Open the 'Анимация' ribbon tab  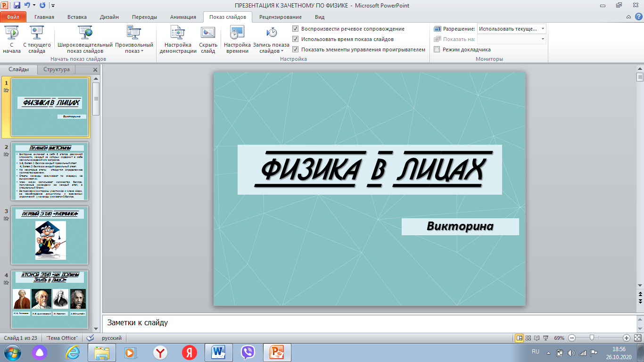[182, 17]
